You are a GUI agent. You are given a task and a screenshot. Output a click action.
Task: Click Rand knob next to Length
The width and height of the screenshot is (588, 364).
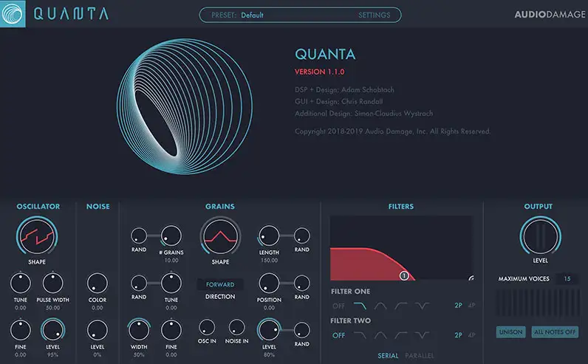[302, 236]
